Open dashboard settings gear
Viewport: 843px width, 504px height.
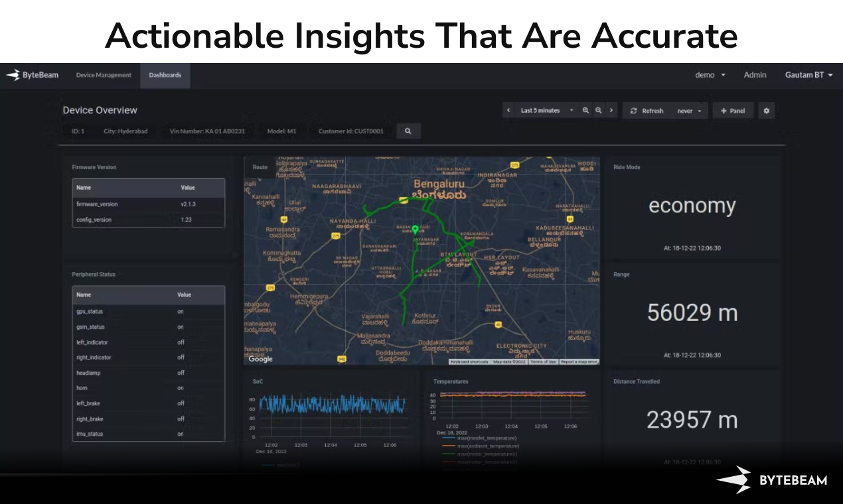point(766,111)
